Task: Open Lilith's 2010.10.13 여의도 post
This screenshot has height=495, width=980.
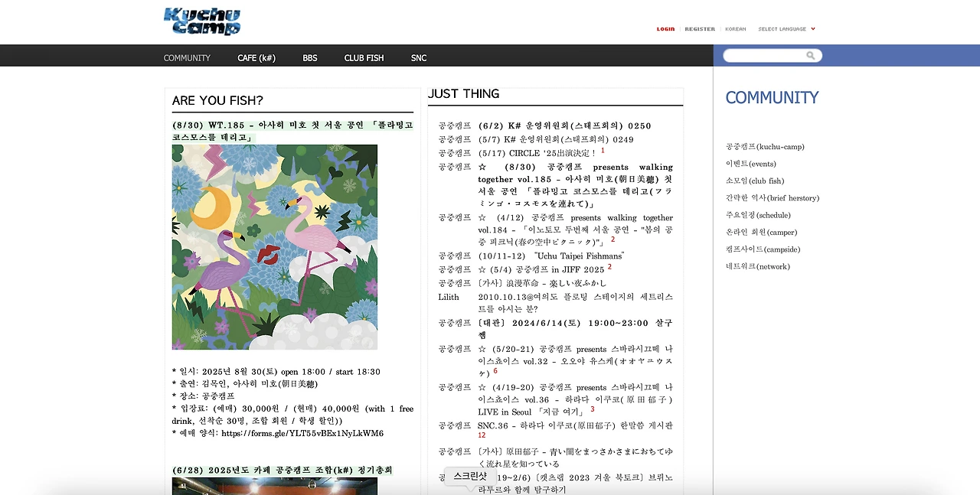Action: pyautogui.click(x=575, y=303)
